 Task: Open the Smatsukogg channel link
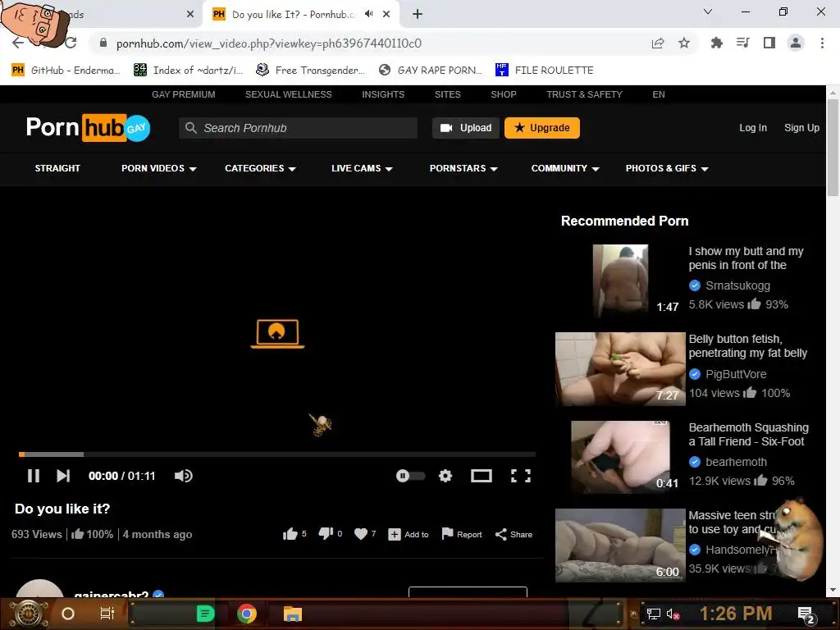pos(737,285)
